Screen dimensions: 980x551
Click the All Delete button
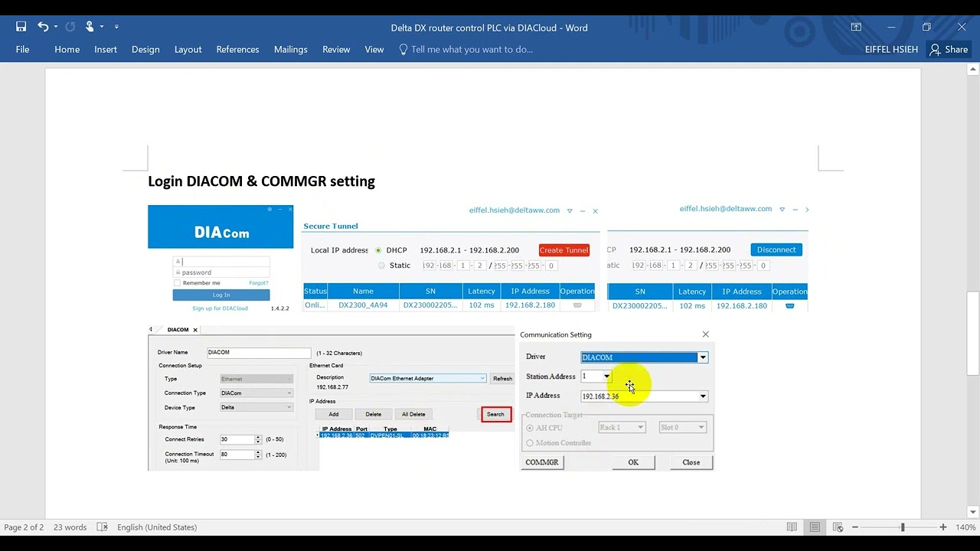click(413, 414)
